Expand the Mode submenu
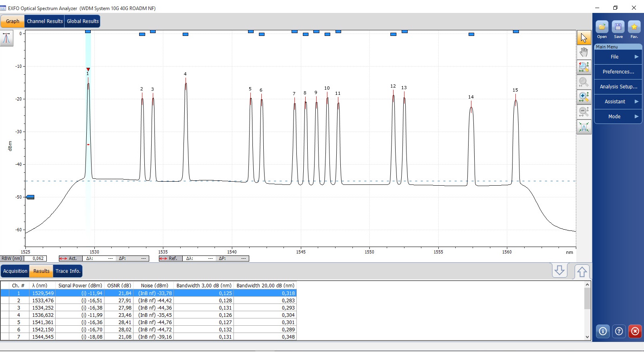Viewport: 644px width, 358px height. pos(618,117)
